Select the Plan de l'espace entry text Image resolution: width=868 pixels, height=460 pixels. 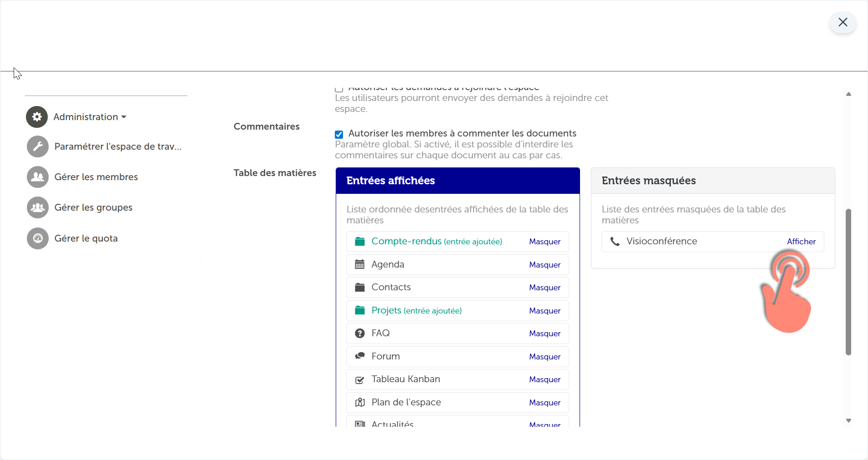[x=406, y=402]
